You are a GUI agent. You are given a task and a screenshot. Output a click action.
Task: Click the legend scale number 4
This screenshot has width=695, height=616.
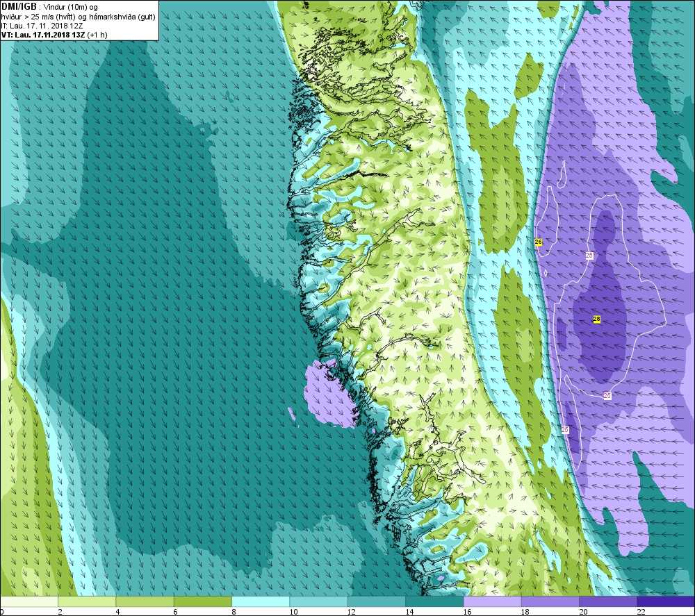coord(118,612)
